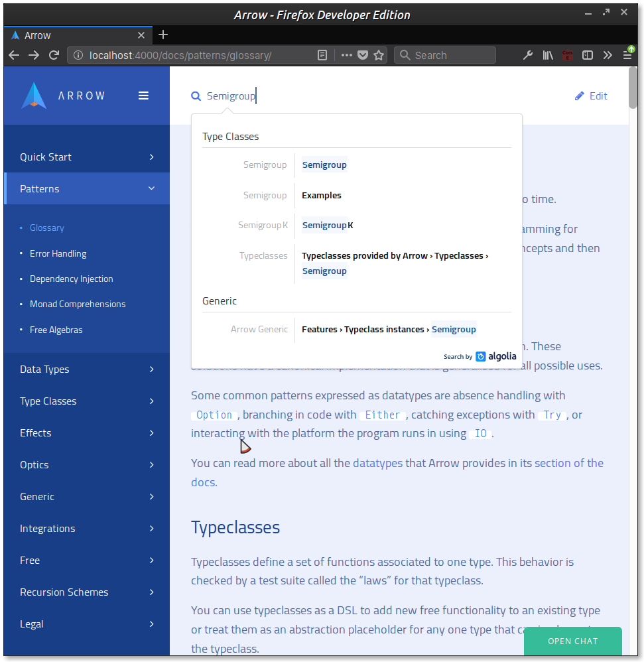Go back to the previous page
The width and height of the screenshot is (644, 662).
point(14,55)
